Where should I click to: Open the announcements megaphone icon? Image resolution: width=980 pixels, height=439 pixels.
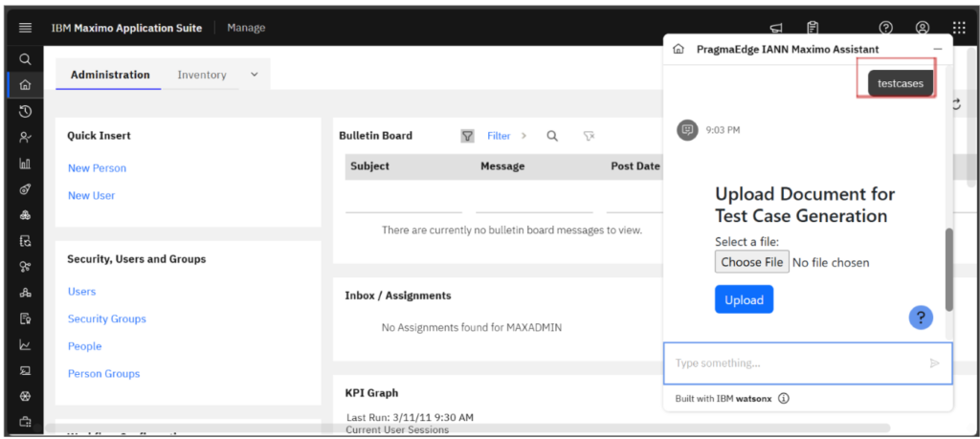[776, 28]
